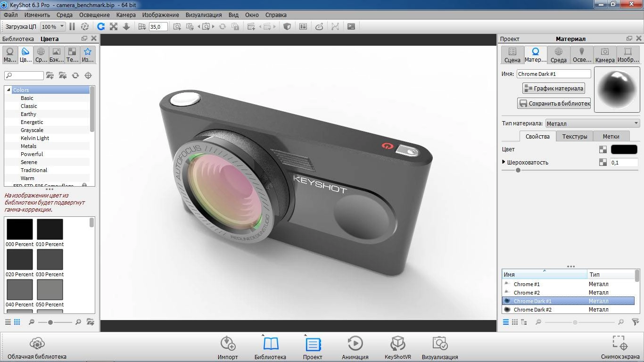Click the library search field
This screenshot has width=644, height=362.
point(24,75)
